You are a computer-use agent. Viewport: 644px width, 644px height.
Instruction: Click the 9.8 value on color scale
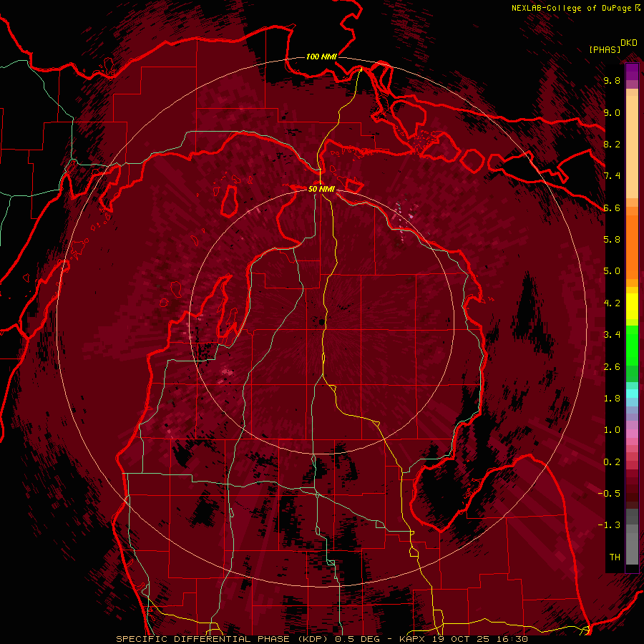[612, 80]
